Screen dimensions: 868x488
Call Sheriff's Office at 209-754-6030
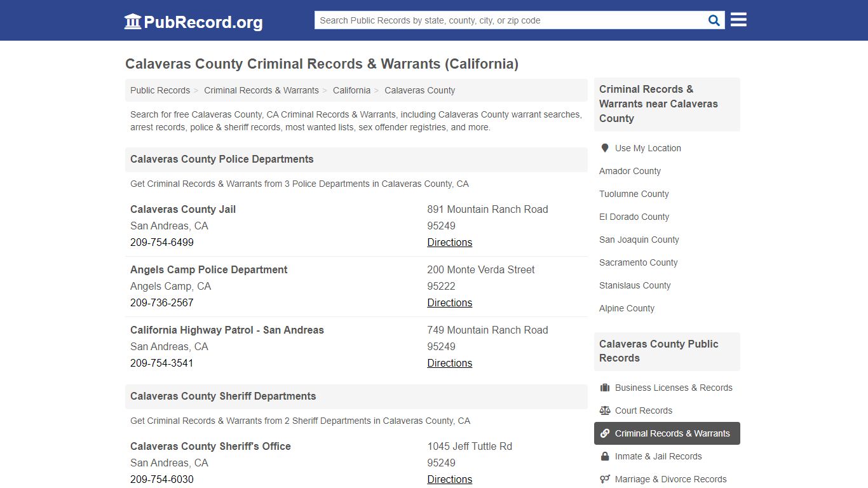point(162,479)
